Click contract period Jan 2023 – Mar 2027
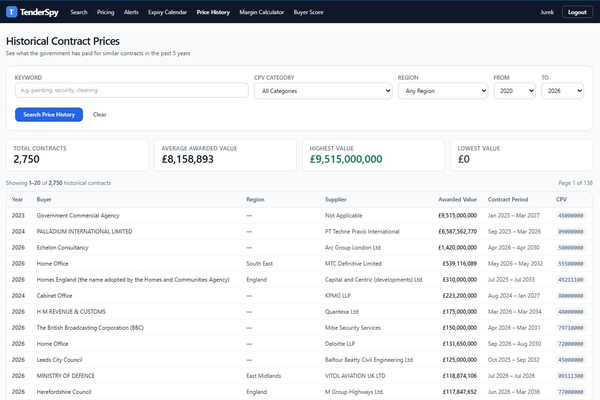The height and width of the screenshot is (400, 600). click(x=514, y=216)
